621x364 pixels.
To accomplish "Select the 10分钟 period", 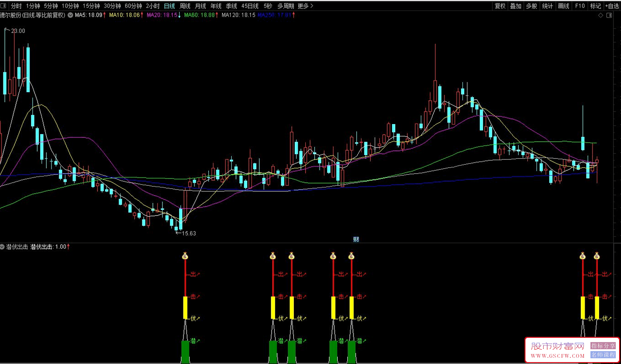I will coord(70,6).
